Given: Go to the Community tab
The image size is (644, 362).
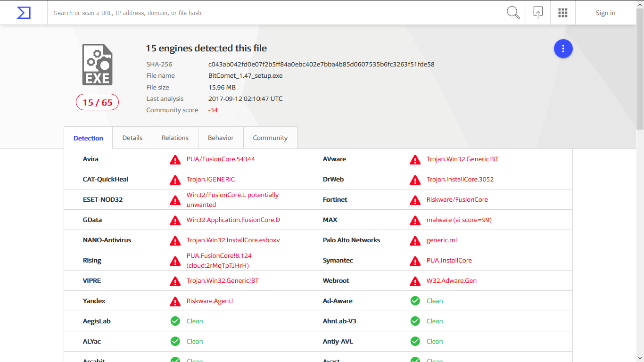Looking at the screenshot, I should [x=270, y=138].
